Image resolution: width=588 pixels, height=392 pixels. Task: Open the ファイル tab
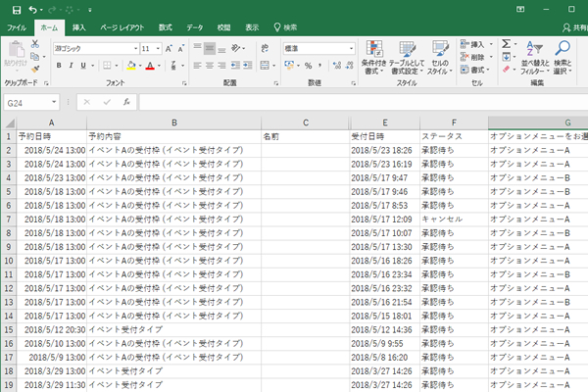point(17,28)
